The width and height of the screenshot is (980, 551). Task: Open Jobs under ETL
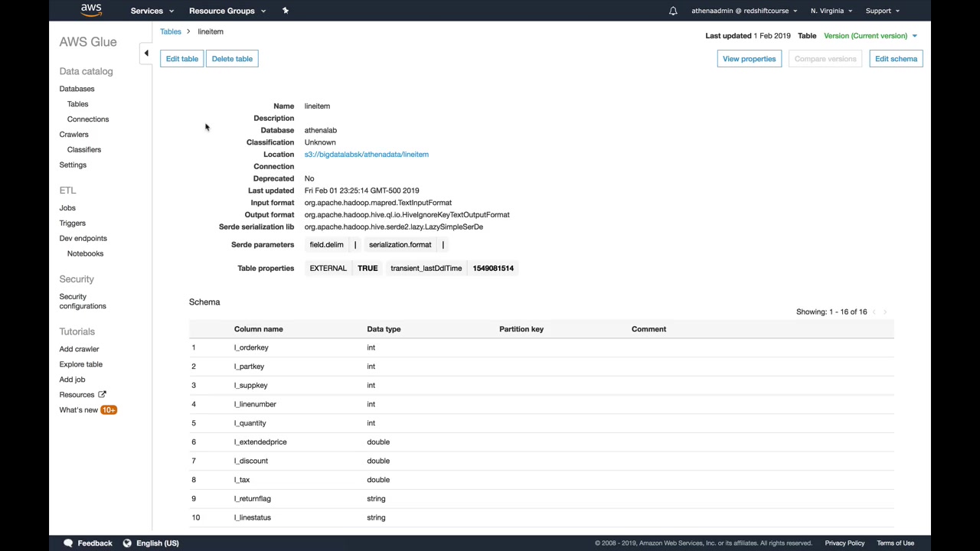click(x=67, y=208)
